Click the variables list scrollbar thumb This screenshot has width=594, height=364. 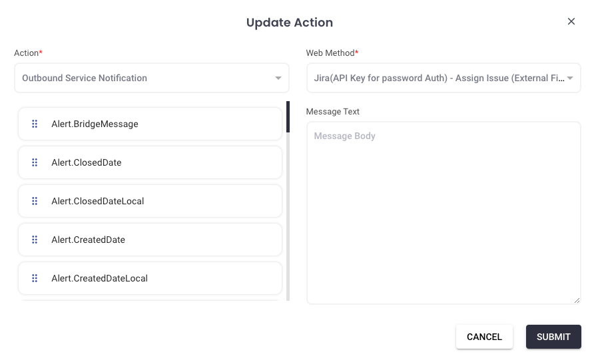(288, 116)
